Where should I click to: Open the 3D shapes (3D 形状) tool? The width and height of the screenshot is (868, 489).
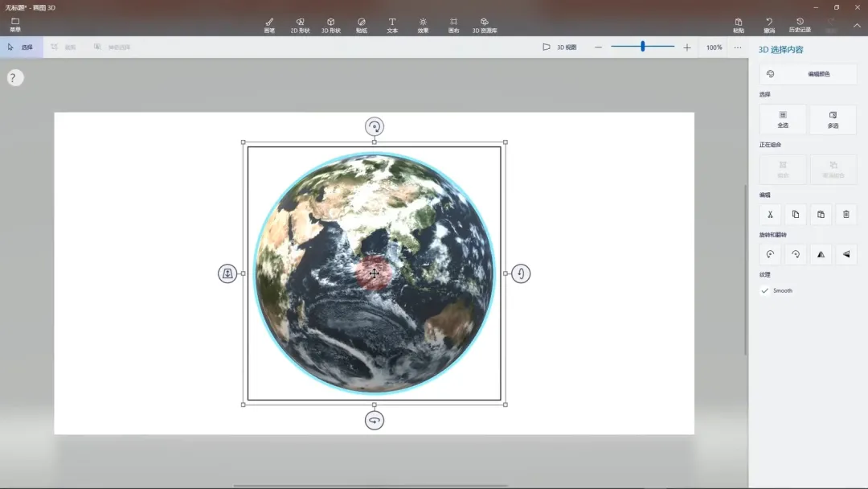click(x=330, y=25)
